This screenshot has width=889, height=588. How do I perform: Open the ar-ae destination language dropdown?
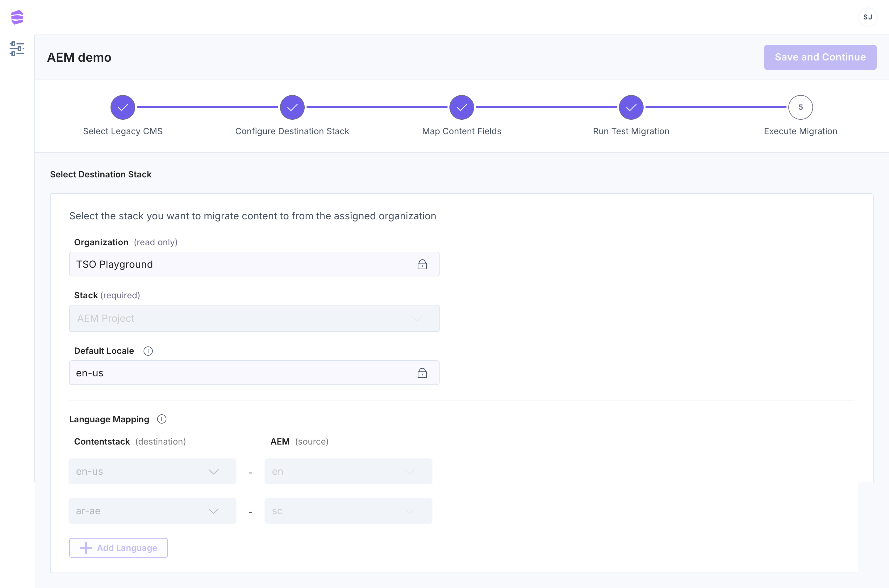(152, 511)
